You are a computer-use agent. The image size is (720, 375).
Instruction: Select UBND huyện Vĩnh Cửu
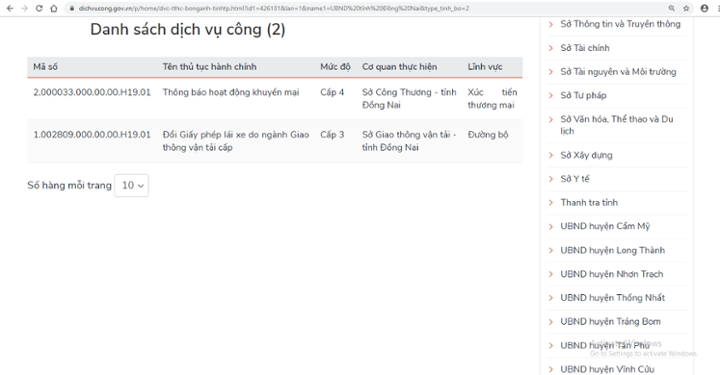pyautogui.click(x=608, y=369)
